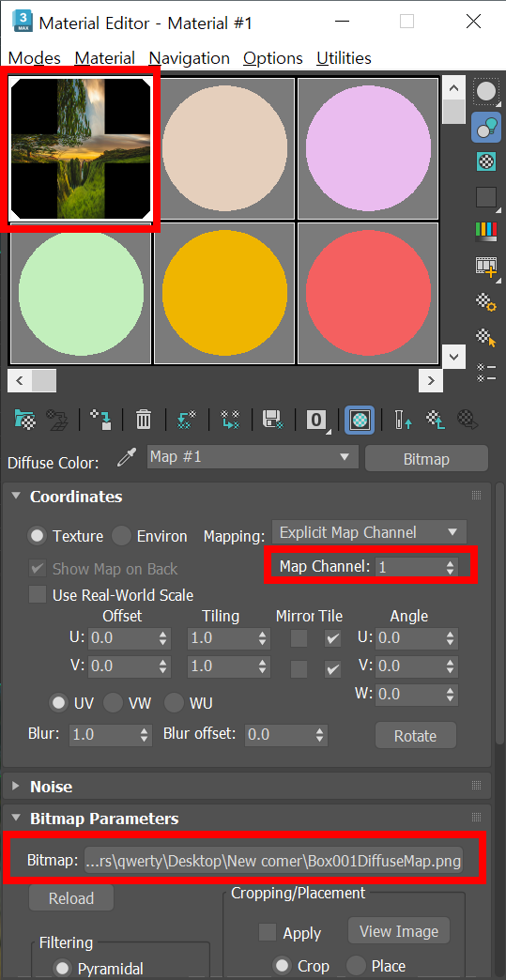Open the Map #1 name dropdown
Image resolution: width=506 pixels, height=980 pixels.
tap(253, 457)
